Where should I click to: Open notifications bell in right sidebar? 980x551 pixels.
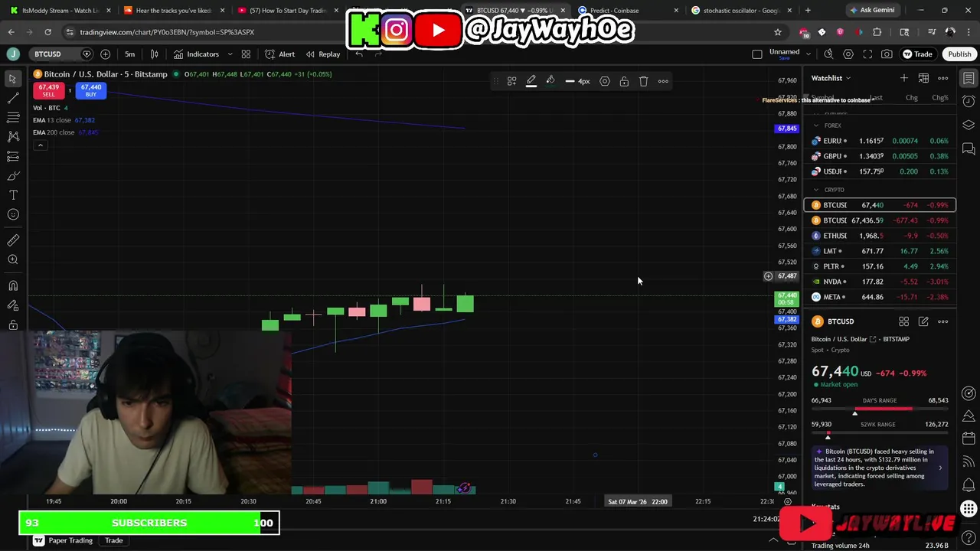[x=969, y=486]
